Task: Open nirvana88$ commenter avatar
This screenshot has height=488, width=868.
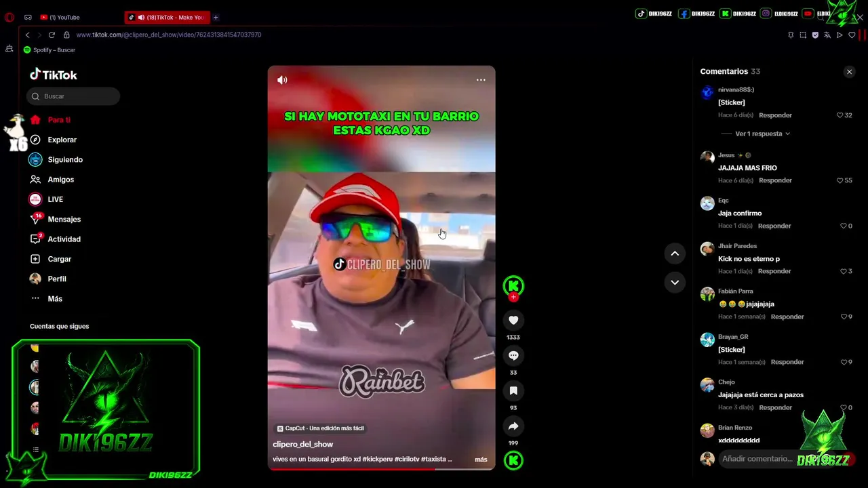Action: pyautogui.click(x=707, y=93)
